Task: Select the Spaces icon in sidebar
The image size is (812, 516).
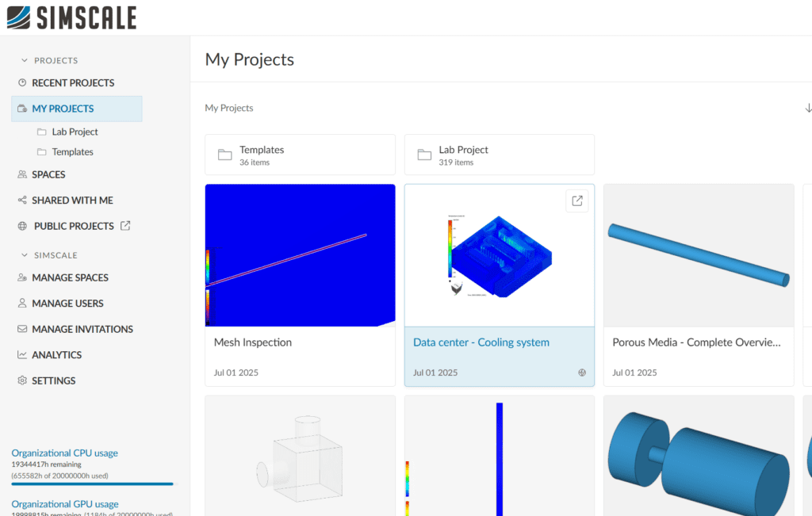Action: (x=23, y=174)
